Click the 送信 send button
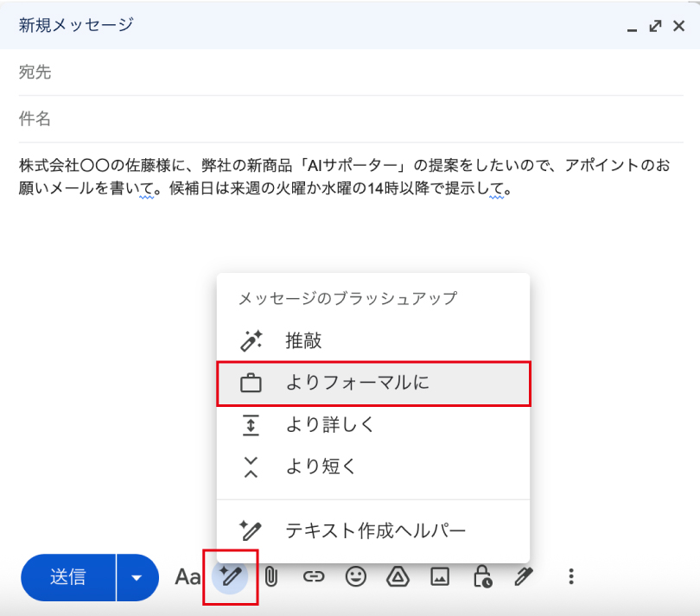The width and height of the screenshot is (700, 616). coord(68,576)
